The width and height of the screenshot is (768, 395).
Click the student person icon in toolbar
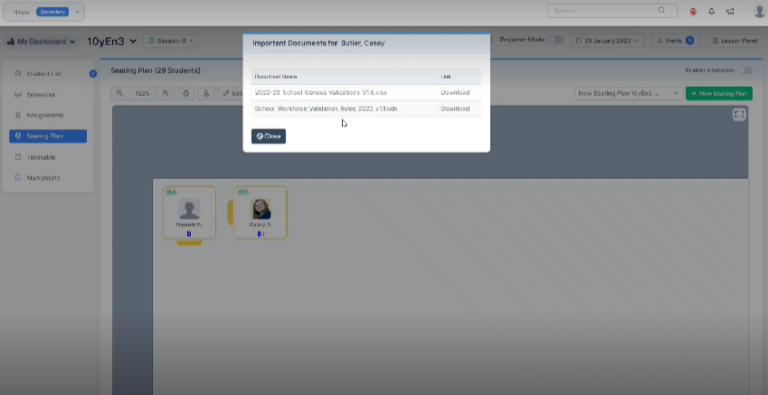(x=206, y=93)
